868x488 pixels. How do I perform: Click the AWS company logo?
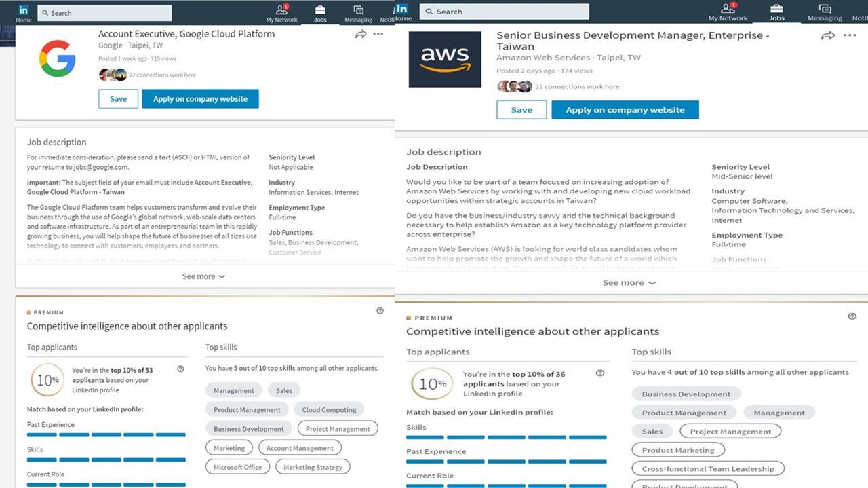click(x=445, y=59)
